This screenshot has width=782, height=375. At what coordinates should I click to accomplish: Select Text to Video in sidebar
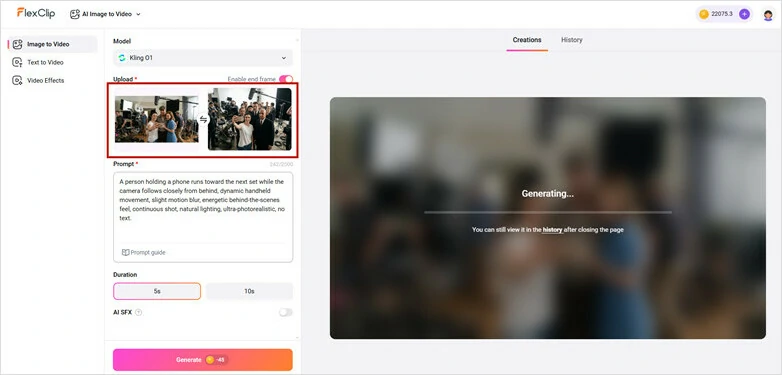click(53, 62)
